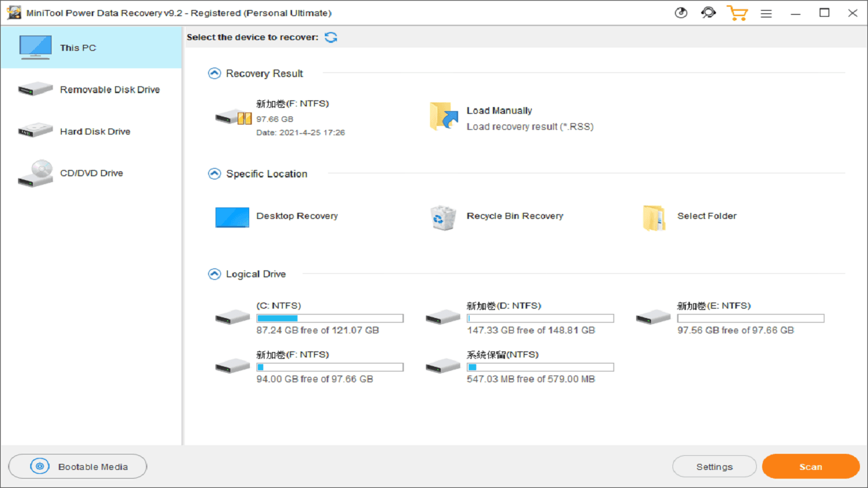Open the hamburger menu
Image resolution: width=868 pixels, height=488 pixels.
click(x=766, y=13)
